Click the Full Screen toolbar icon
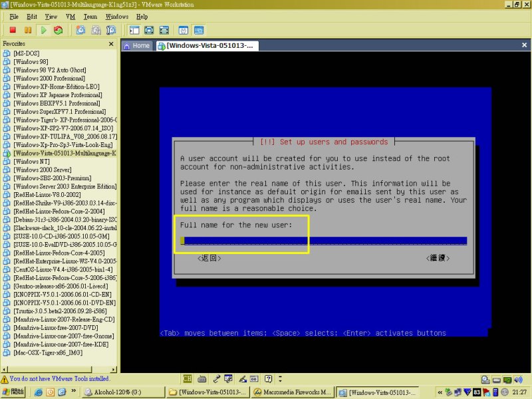The image size is (532, 399). 164,30
